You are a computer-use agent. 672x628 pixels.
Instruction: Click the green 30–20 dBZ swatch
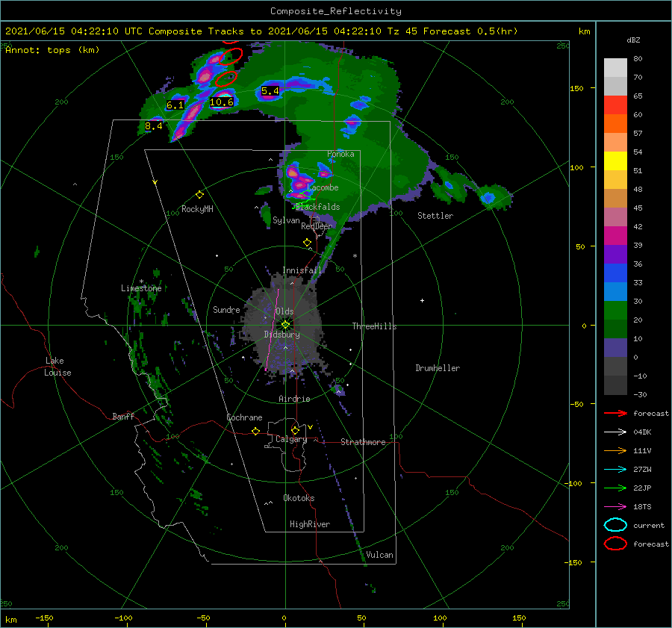[x=615, y=311]
